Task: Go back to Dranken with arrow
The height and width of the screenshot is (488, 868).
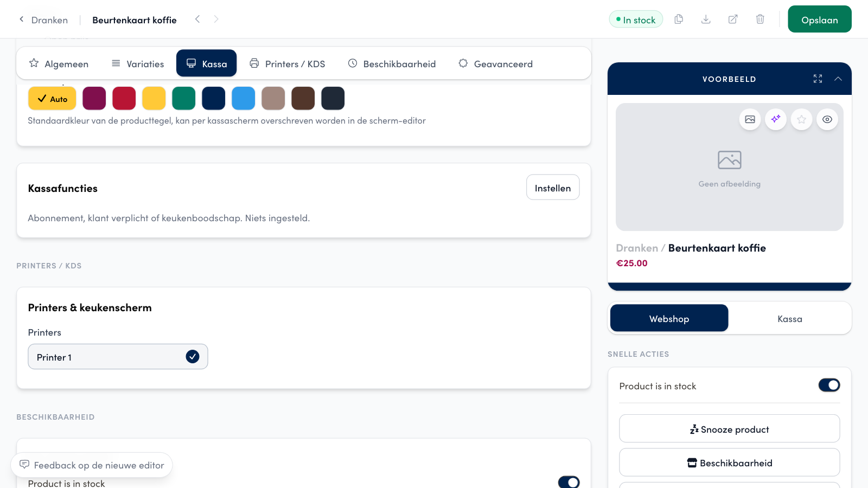Action: click(x=22, y=20)
